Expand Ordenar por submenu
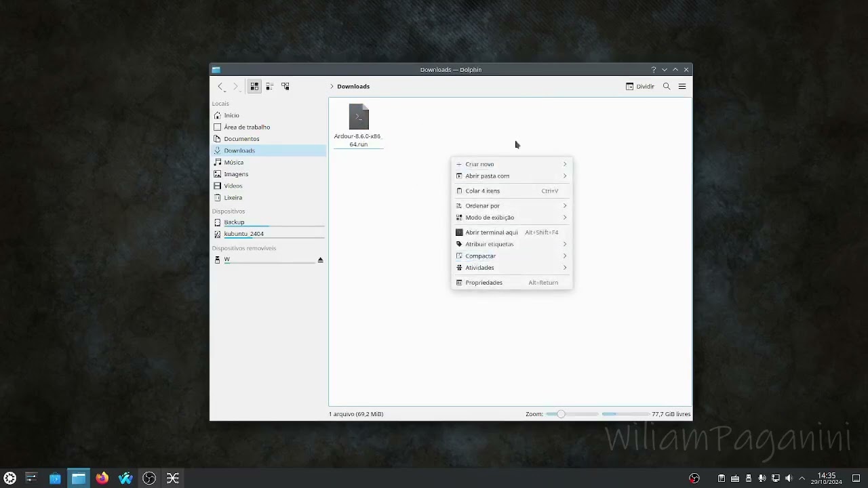This screenshot has height=488, width=868. [511, 206]
